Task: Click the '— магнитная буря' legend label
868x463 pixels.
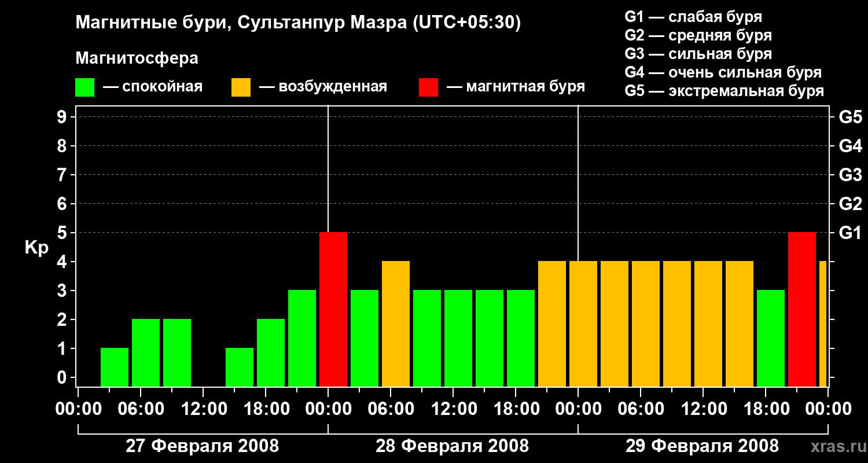Action: (516, 87)
